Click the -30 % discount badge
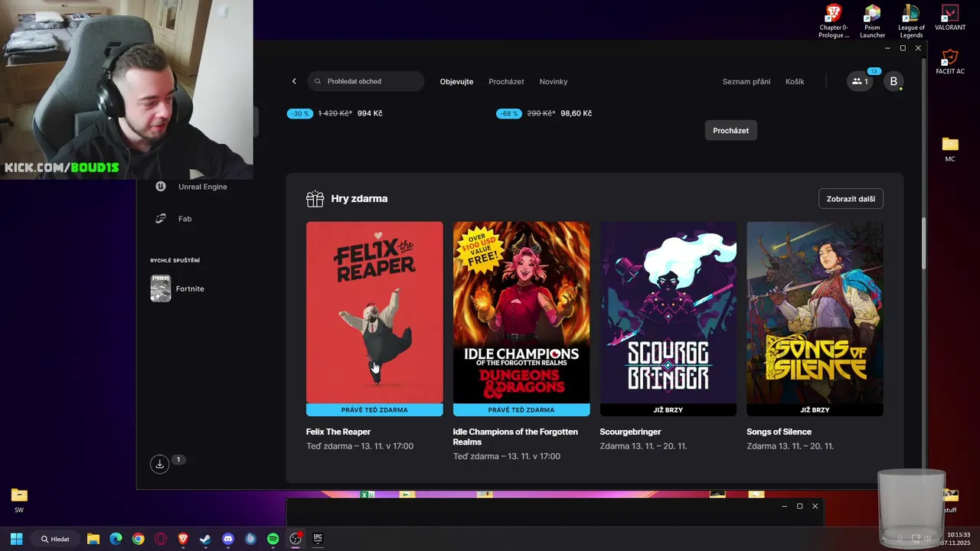 coord(300,113)
